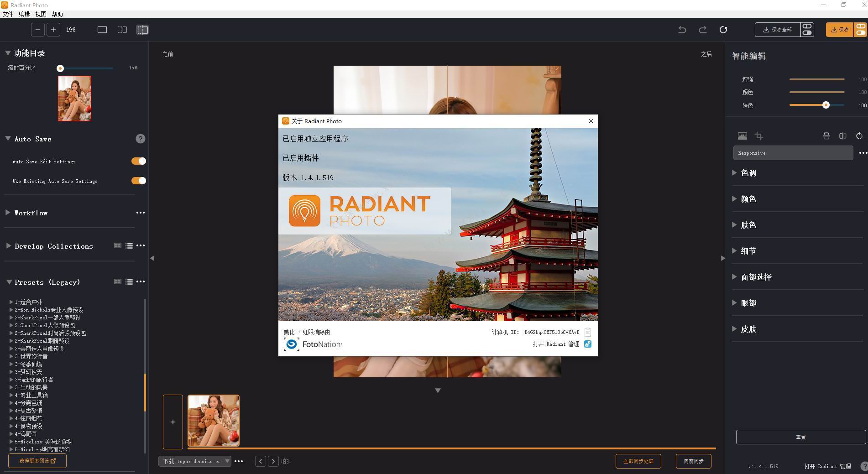The width and height of the screenshot is (868, 474).
Task: Select the filmstrip photo thumbnail
Action: coord(214,421)
